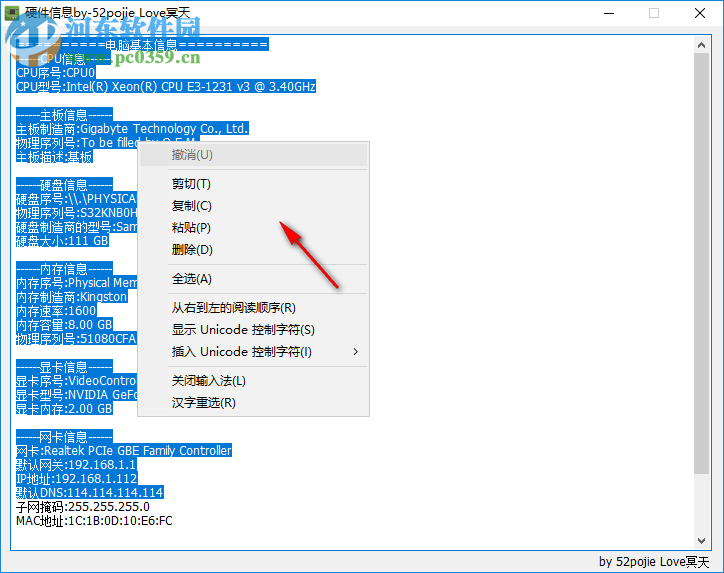The image size is (724, 573).
Task: Click the 内存信息 section header
Action: tap(64, 269)
